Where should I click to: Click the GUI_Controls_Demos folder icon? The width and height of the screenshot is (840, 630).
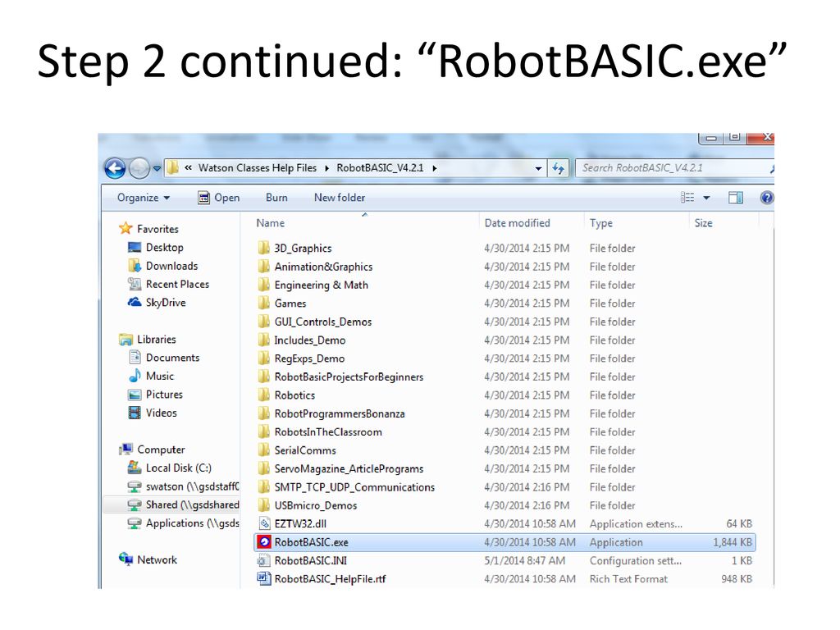pos(263,322)
